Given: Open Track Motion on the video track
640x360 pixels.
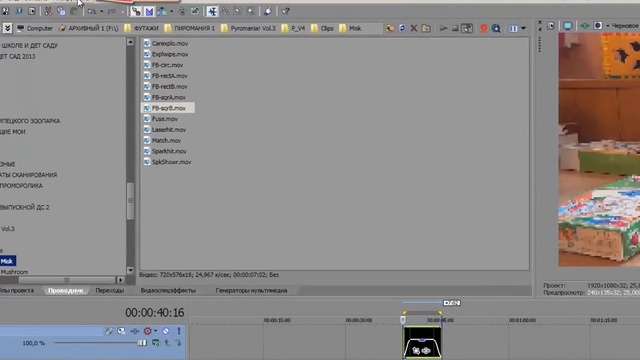Looking at the screenshot, I should [x=122, y=331].
